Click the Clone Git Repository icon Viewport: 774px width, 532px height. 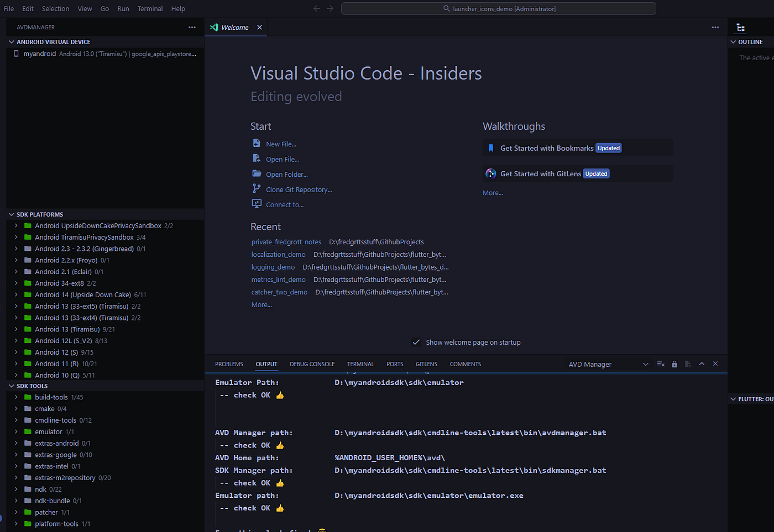click(257, 188)
